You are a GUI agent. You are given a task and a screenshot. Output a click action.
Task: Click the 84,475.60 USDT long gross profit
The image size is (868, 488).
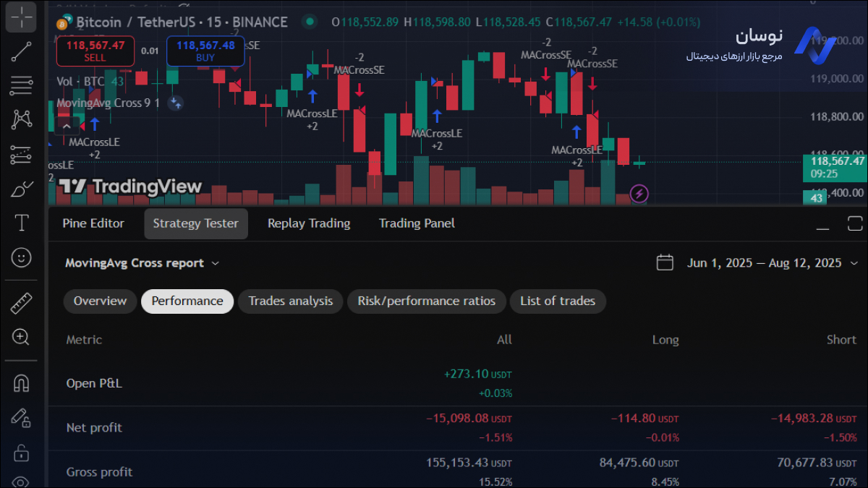(x=639, y=463)
